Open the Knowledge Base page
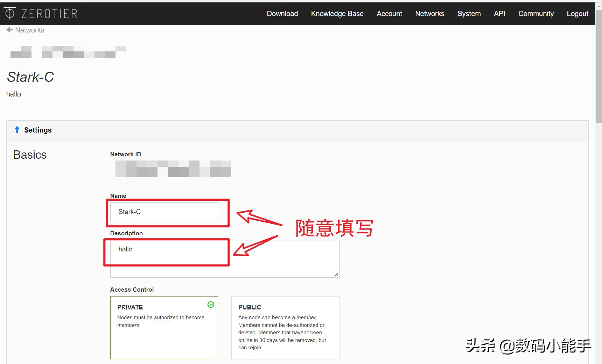This screenshot has height=364, width=602. pos(337,13)
